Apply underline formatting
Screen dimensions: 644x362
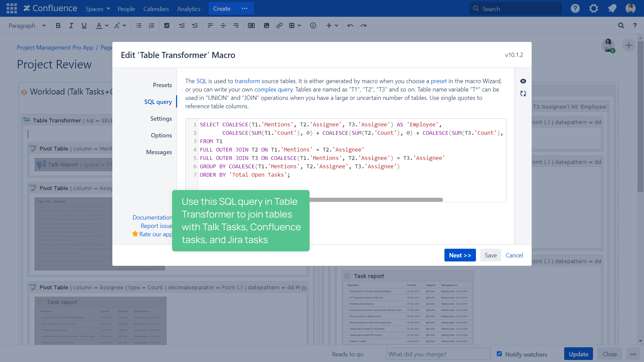84,25
